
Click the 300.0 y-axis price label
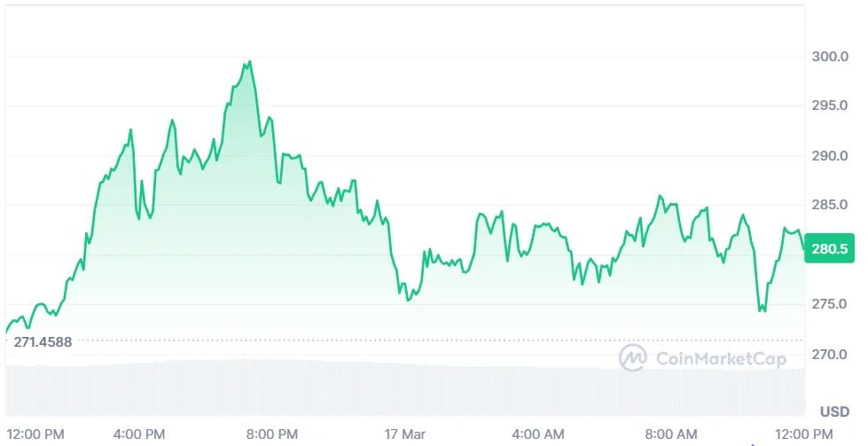pos(830,57)
